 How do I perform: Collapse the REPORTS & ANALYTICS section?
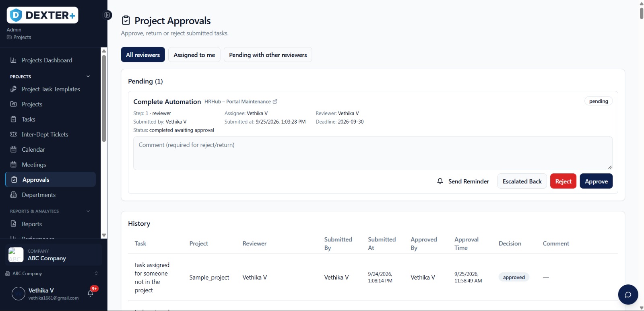(88, 211)
